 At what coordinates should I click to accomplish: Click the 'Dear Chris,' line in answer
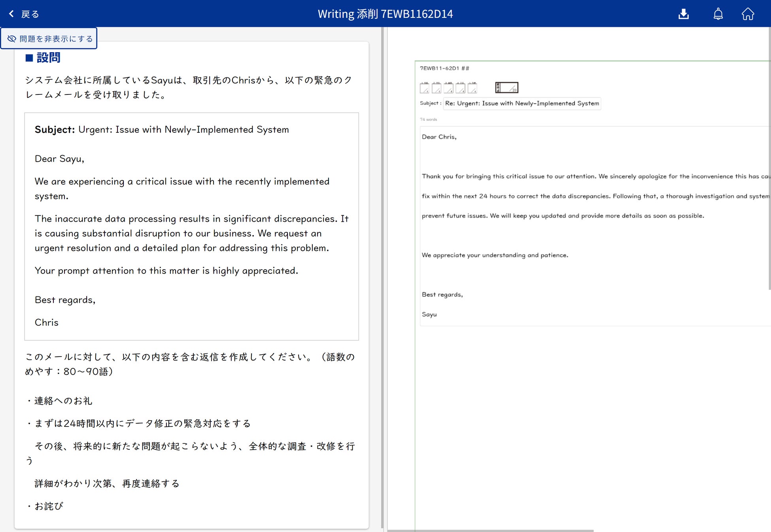(x=439, y=137)
